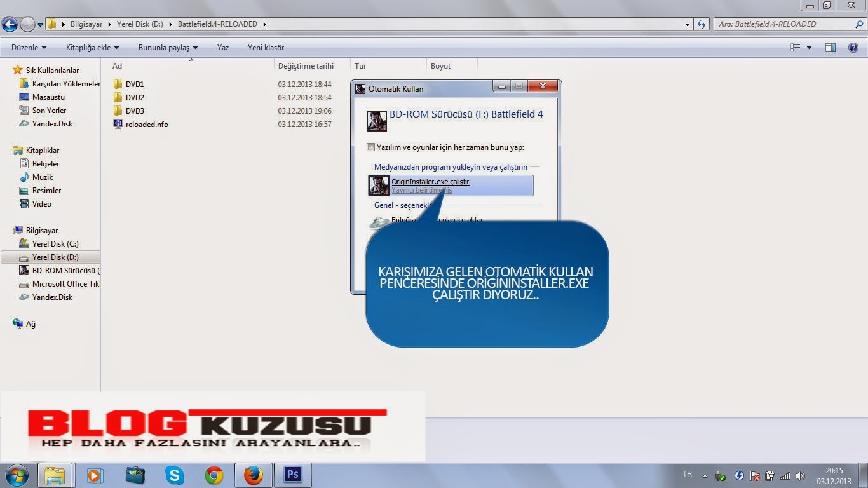The width and height of the screenshot is (868, 488).
Task: Select the DVD2 folder
Action: (x=129, y=97)
